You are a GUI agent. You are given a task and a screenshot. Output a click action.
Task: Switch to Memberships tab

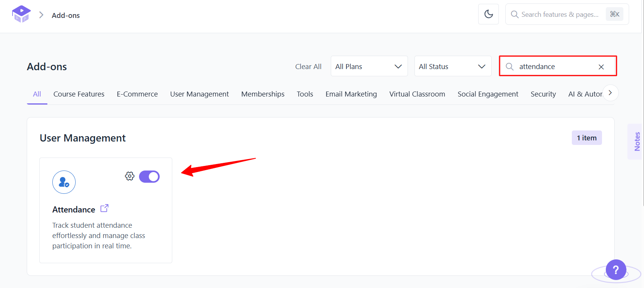point(263,94)
